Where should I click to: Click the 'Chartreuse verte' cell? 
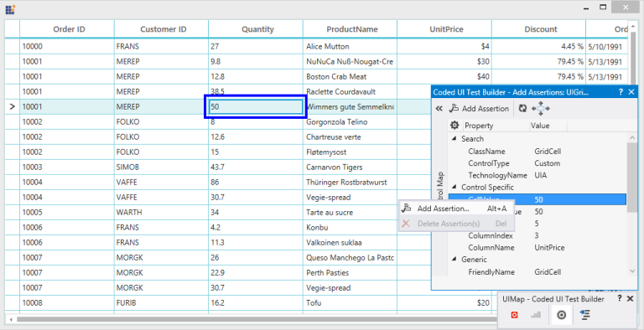click(x=350, y=137)
